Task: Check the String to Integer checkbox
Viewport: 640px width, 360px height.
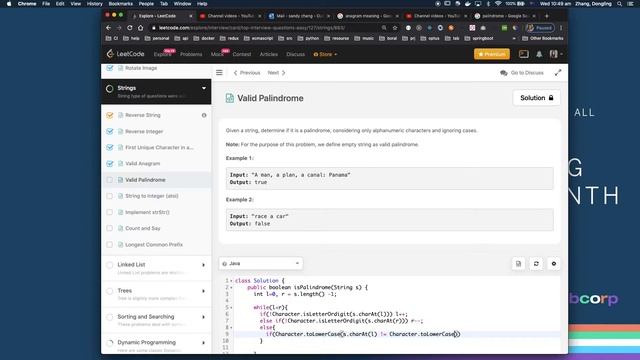Action: [109, 196]
